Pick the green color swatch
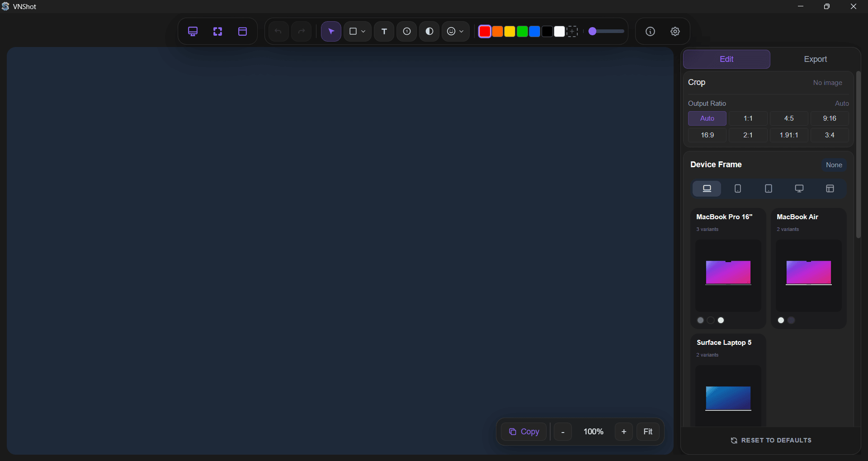 522,31
